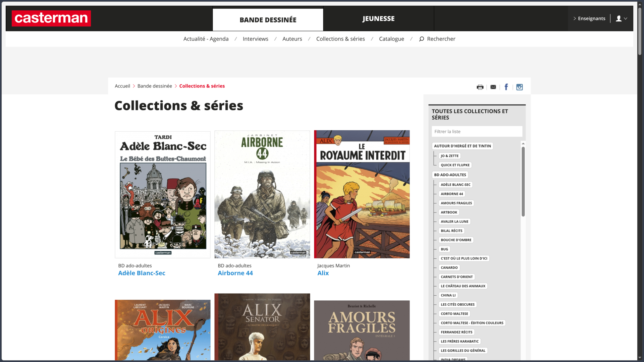The width and height of the screenshot is (644, 362).
Task: Click the Airborne 44 cover image
Action: (262, 194)
